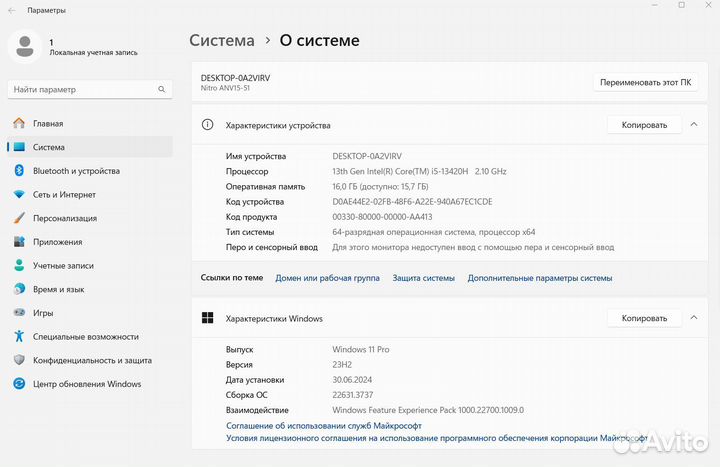Open Условия лицензионного соглашения link
Viewport: 720px width, 467px height.
436,438
